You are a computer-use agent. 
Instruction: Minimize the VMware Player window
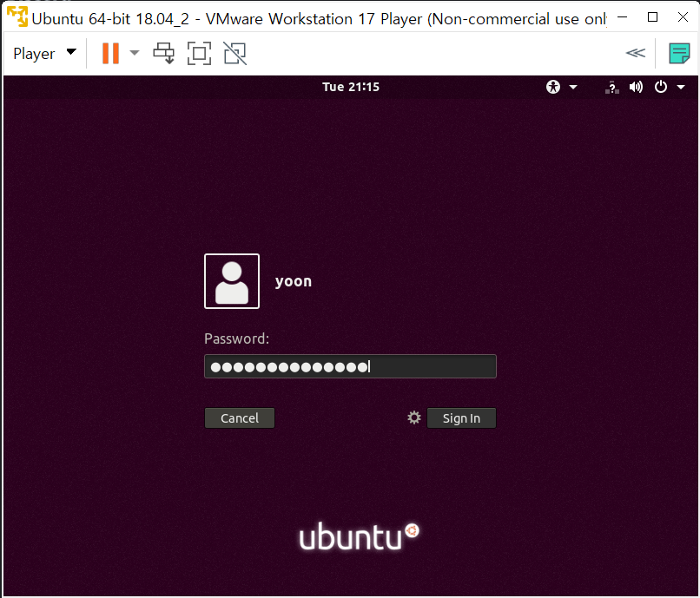tap(623, 17)
